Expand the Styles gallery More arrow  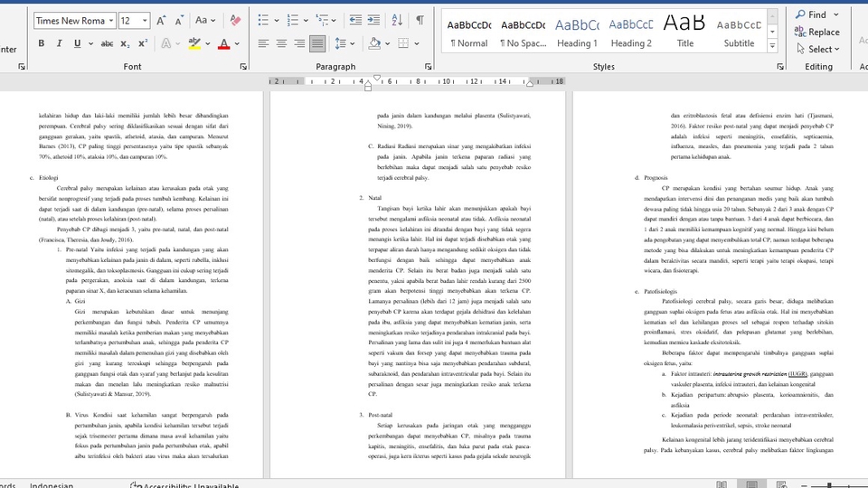coord(772,46)
